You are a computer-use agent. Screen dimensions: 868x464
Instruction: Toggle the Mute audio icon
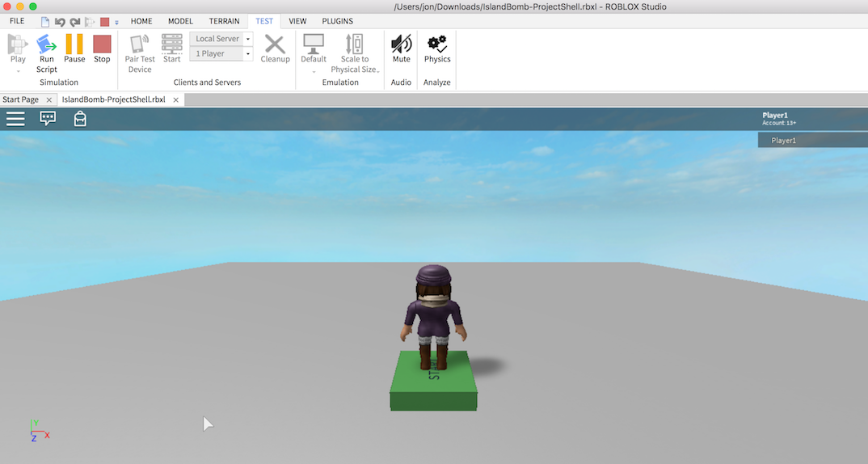click(x=402, y=44)
